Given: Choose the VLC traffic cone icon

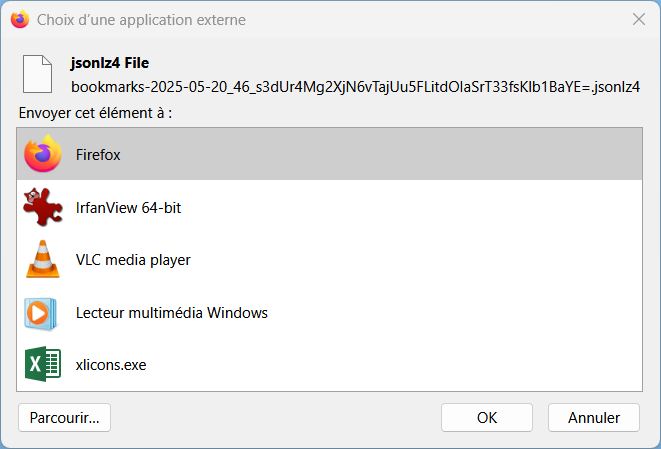Looking at the screenshot, I should (x=43, y=259).
